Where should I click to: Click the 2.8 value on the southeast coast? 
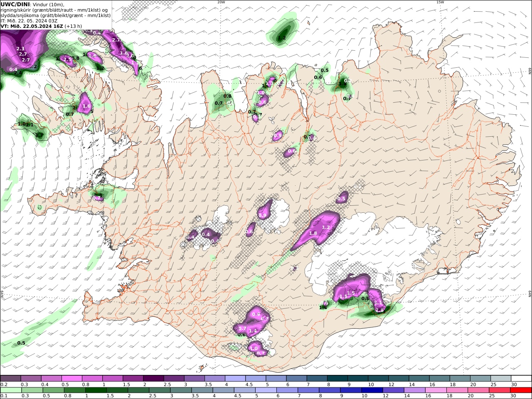pos(379,310)
